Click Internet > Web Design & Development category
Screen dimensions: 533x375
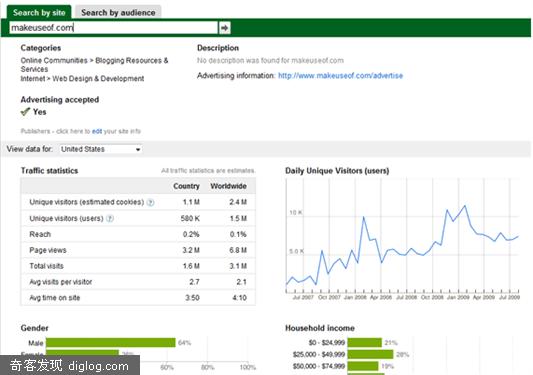tap(82, 79)
